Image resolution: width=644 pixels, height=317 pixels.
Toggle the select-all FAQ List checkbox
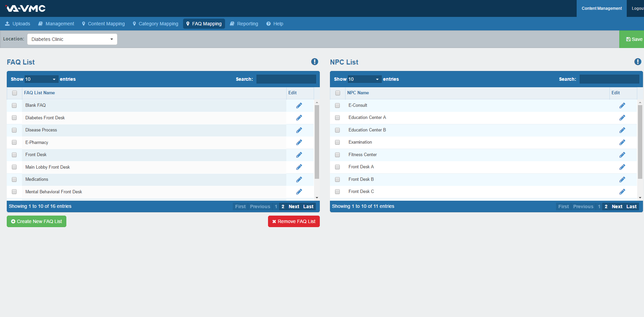point(15,93)
